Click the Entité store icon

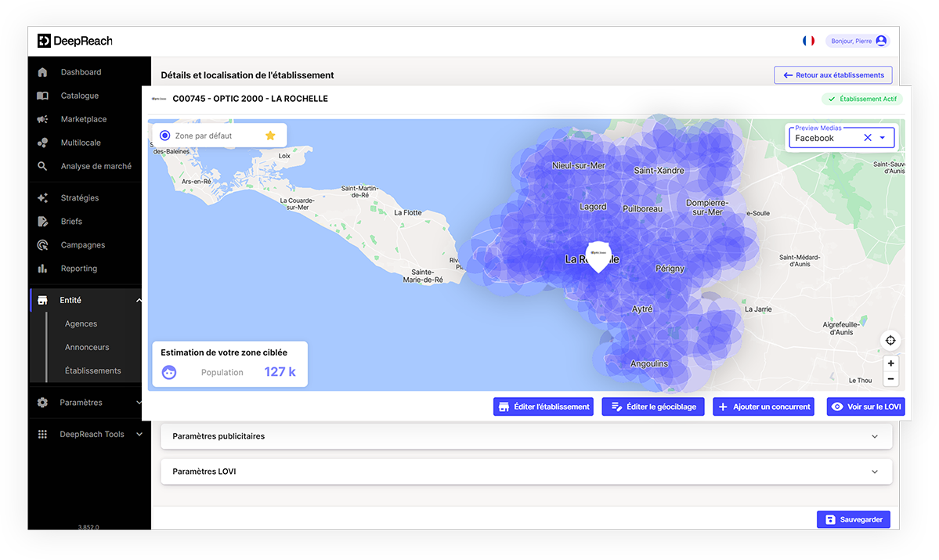(x=42, y=300)
